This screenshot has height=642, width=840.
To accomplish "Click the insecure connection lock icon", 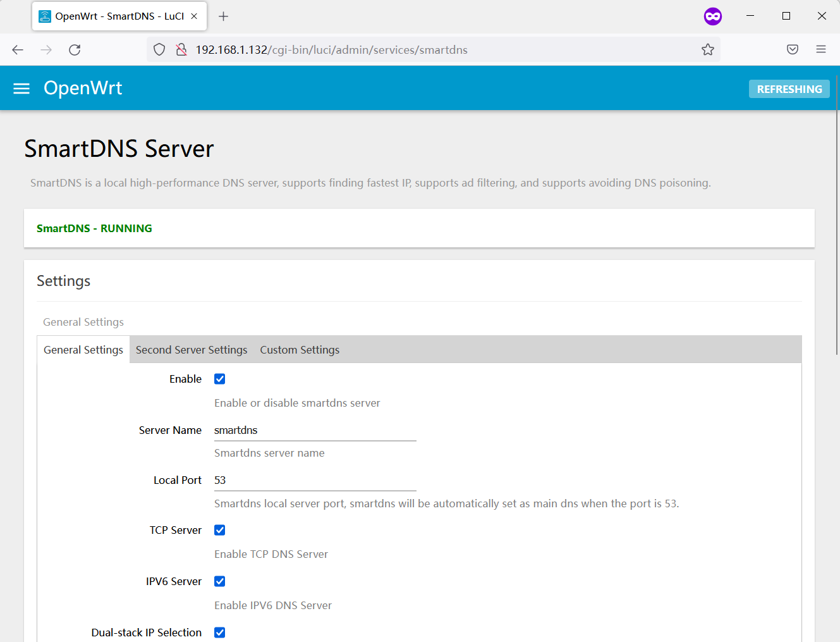I will (x=181, y=50).
